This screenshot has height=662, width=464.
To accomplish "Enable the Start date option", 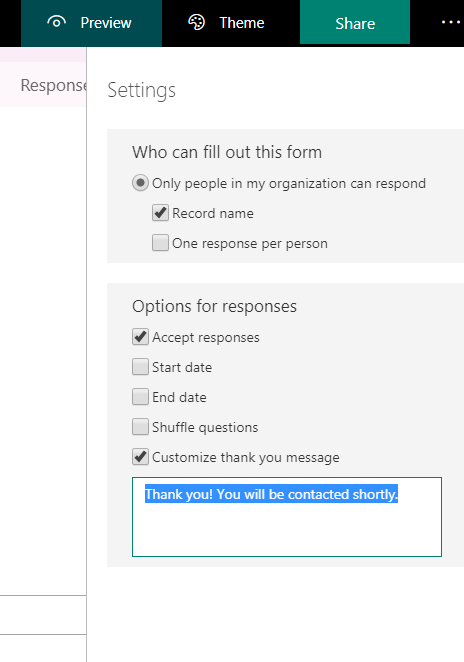I will pyautogui.click(x=140, y=367).
